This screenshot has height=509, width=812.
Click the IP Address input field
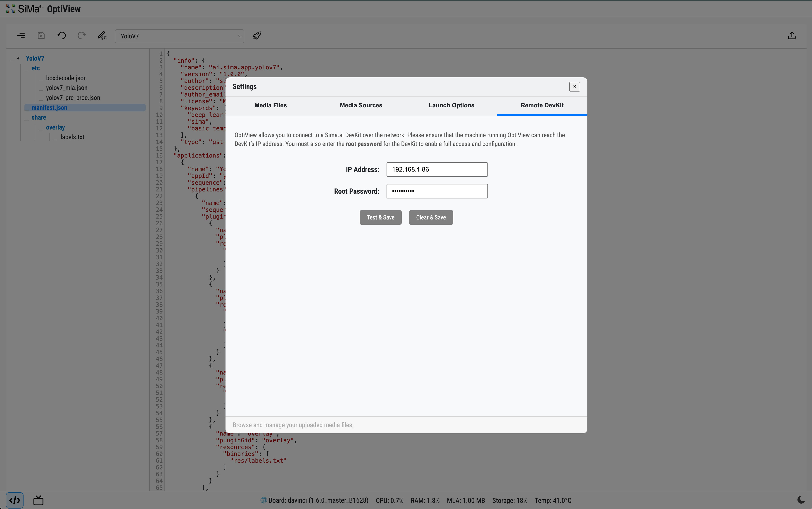click(x=437, y=169)
